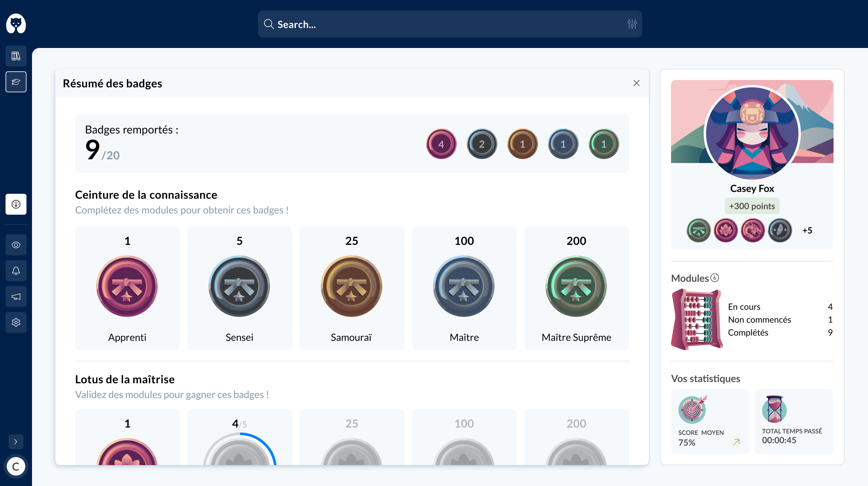Viewport: 868px width, 486px height.
Task: Select the Apprenti belt badge
Action: (127, 286)
